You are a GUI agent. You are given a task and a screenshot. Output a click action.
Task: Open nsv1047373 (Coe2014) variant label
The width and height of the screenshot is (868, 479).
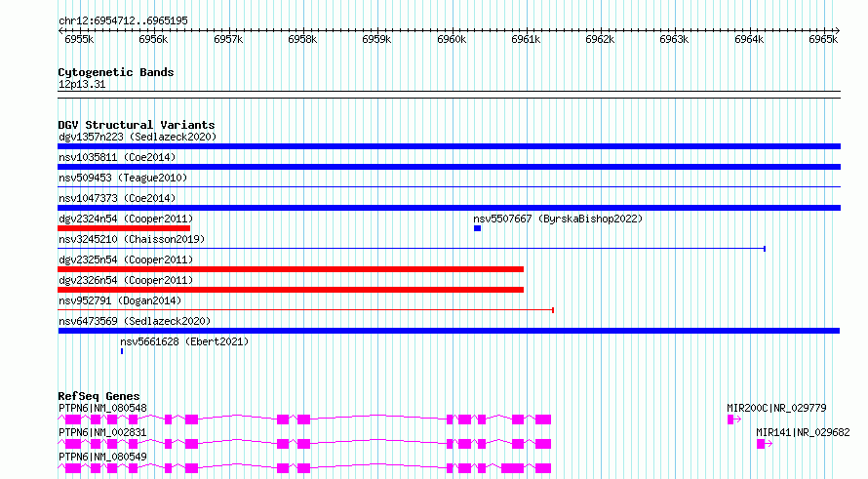coord(117,198)
